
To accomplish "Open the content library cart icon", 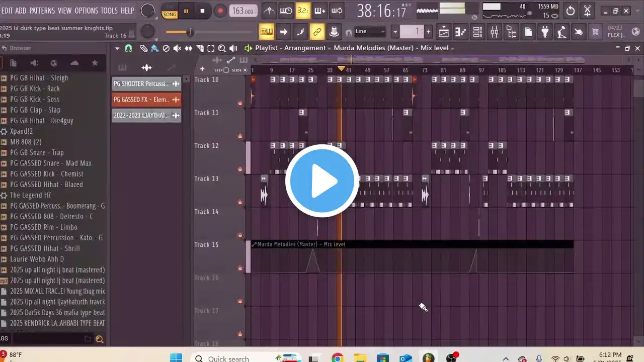I will 596,32.
